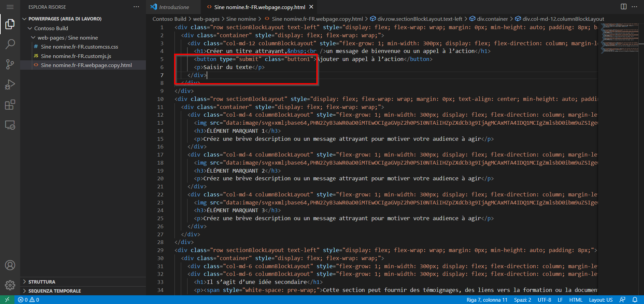Open errors and warnings status indicator
This screenshot has width=644, height=304.
[x=29, y=300]
